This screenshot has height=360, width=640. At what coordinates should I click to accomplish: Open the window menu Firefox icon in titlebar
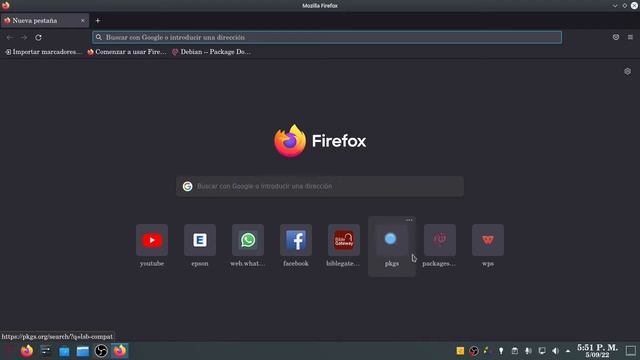pyautogui.click(x=6, y=5)
